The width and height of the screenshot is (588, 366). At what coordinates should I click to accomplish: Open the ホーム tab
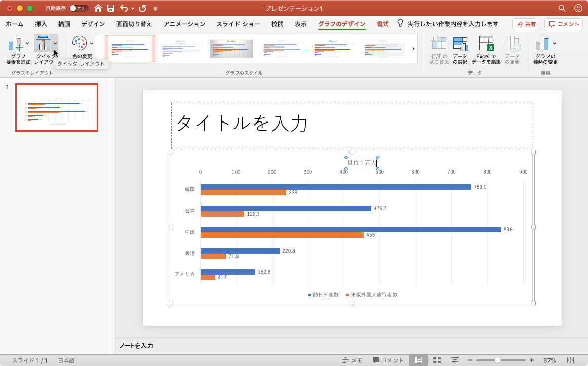pyautogui.click(x=15, y=24)
